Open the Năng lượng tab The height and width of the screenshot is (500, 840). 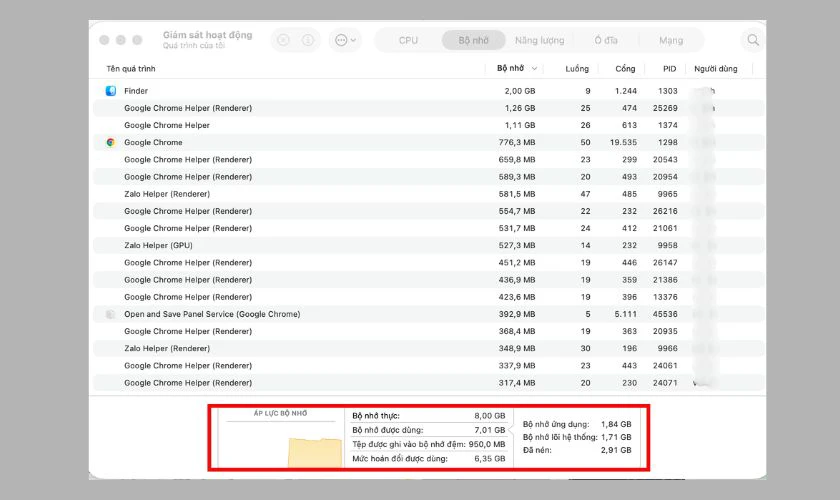(x=539, y=41)
